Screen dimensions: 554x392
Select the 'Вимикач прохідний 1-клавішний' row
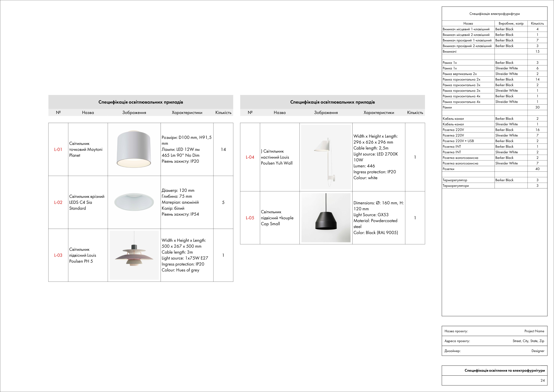[x=467, y=40]
